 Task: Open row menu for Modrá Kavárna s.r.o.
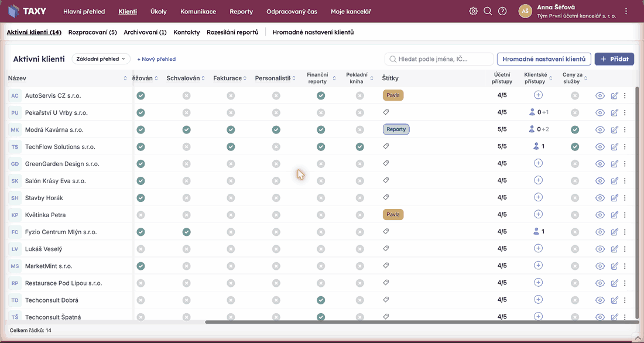tap(625, 130)
